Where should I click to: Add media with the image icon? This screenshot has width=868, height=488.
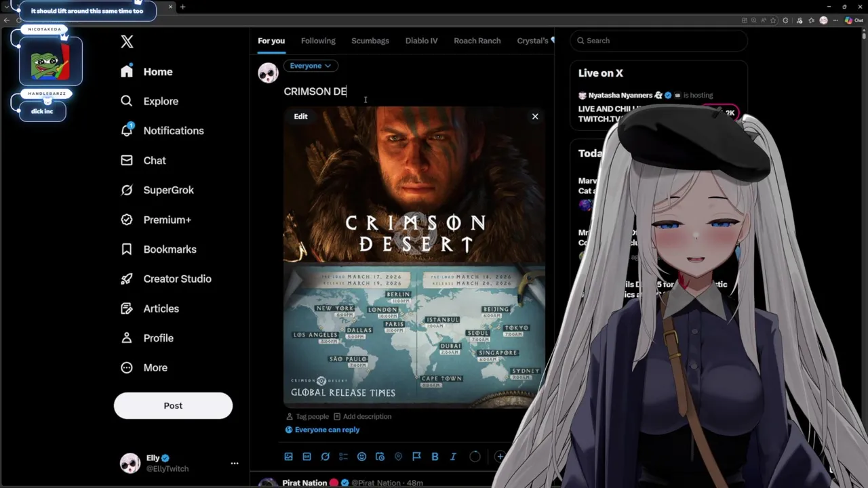[x=288, y=457]
